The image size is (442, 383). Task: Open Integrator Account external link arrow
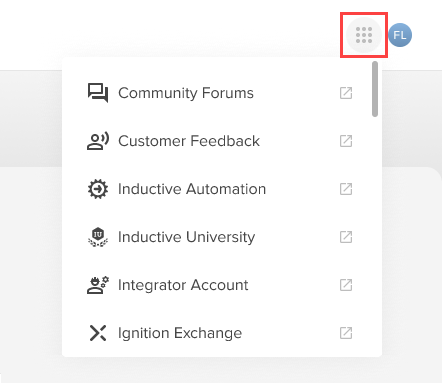[x=346, y=285]
